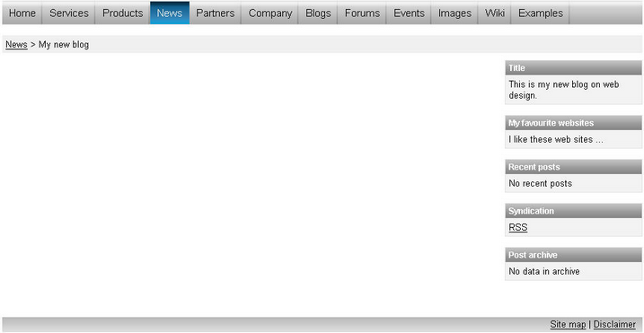
Task: Open the Disclaimer footer link
Action: [614, 324]
